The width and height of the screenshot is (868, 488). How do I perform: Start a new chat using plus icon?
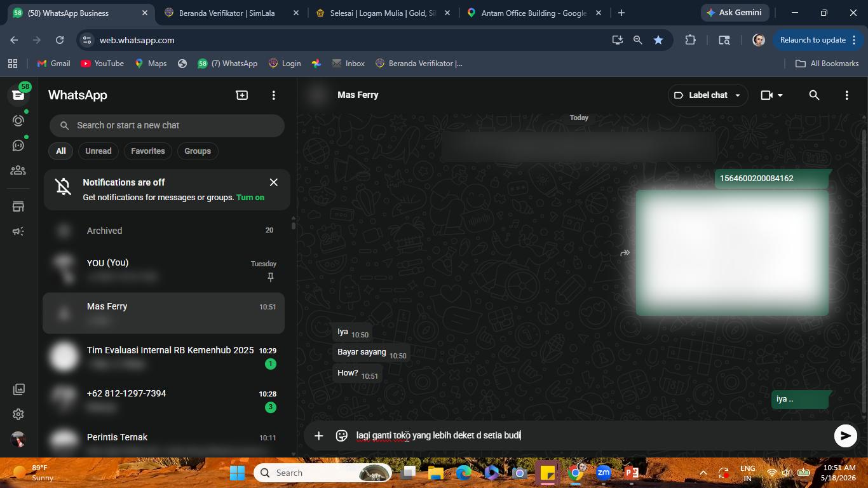pyautogui.click(x=242, y=95)
